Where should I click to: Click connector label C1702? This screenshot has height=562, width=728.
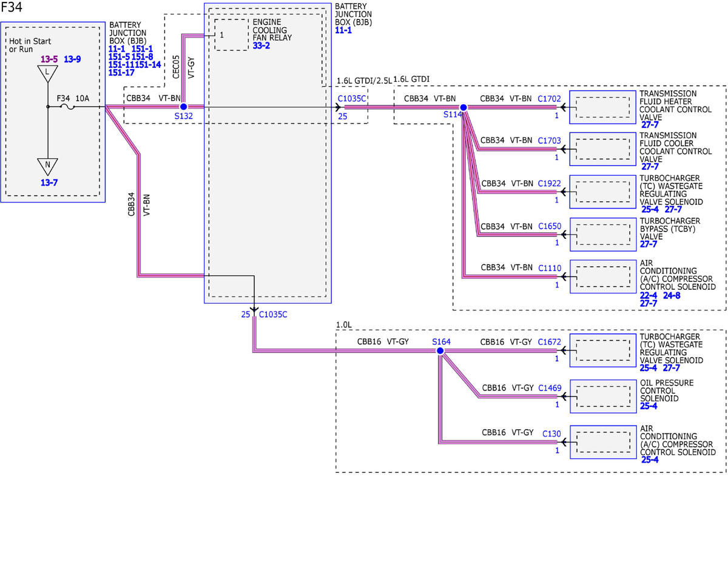tap(550, 98)
